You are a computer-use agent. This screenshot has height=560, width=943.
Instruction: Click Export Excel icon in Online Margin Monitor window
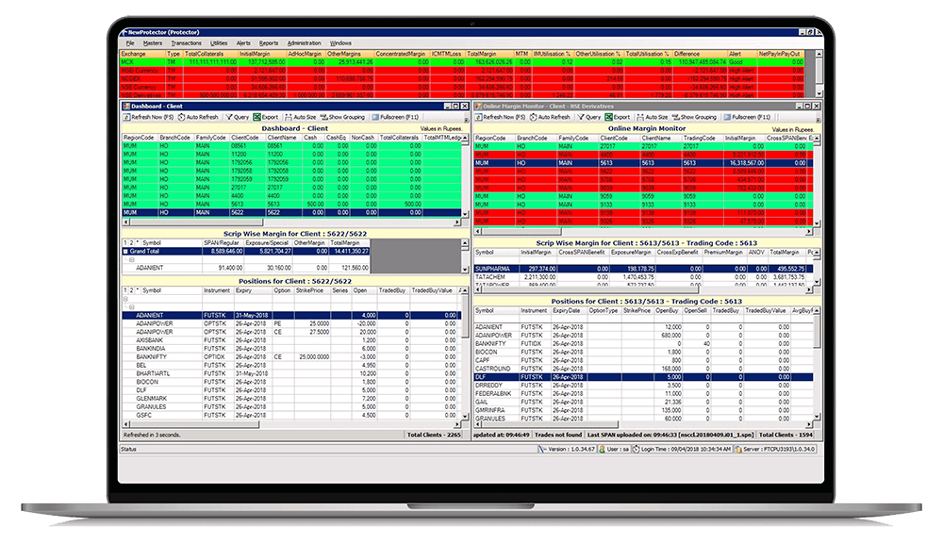point(608,117)
